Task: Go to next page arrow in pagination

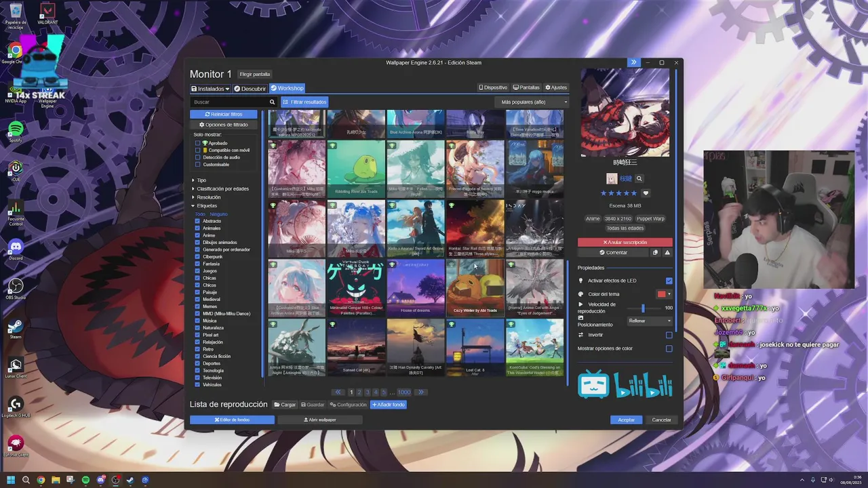Action: 420,392
